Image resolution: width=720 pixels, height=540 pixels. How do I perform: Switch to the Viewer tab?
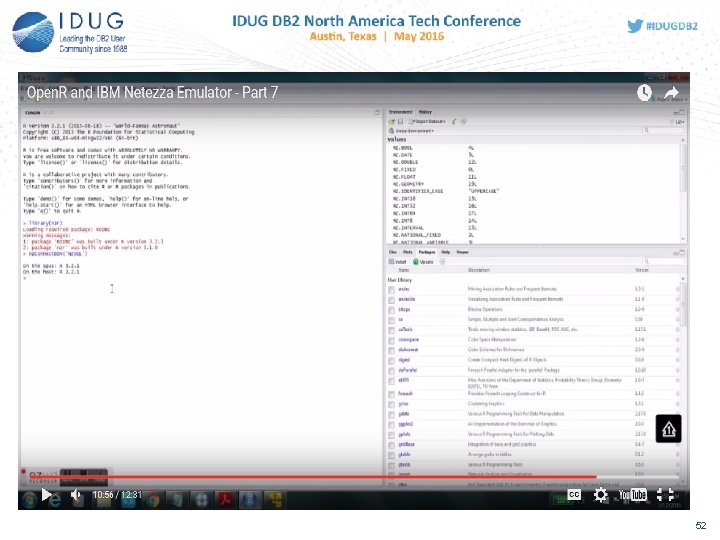(x=462, y=252)
